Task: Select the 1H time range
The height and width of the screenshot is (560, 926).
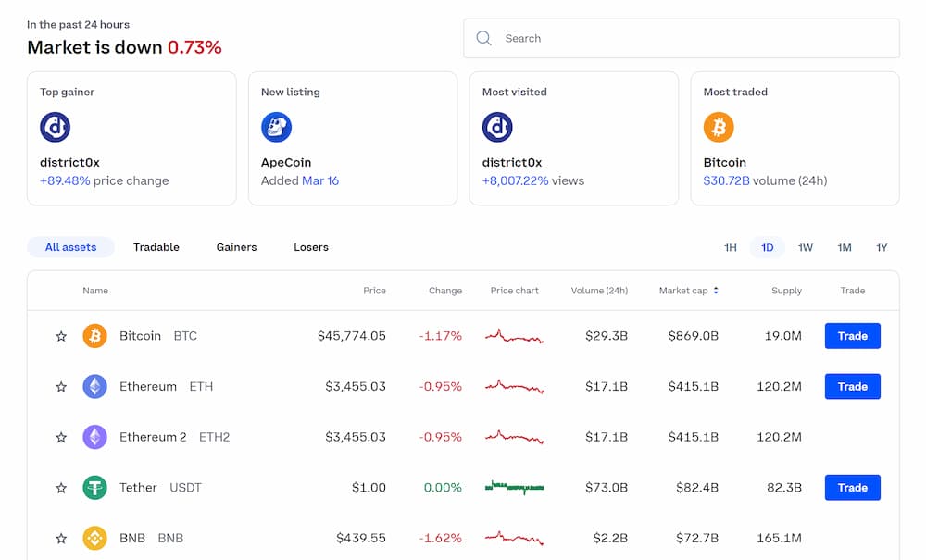Action: tap(731, 248)
